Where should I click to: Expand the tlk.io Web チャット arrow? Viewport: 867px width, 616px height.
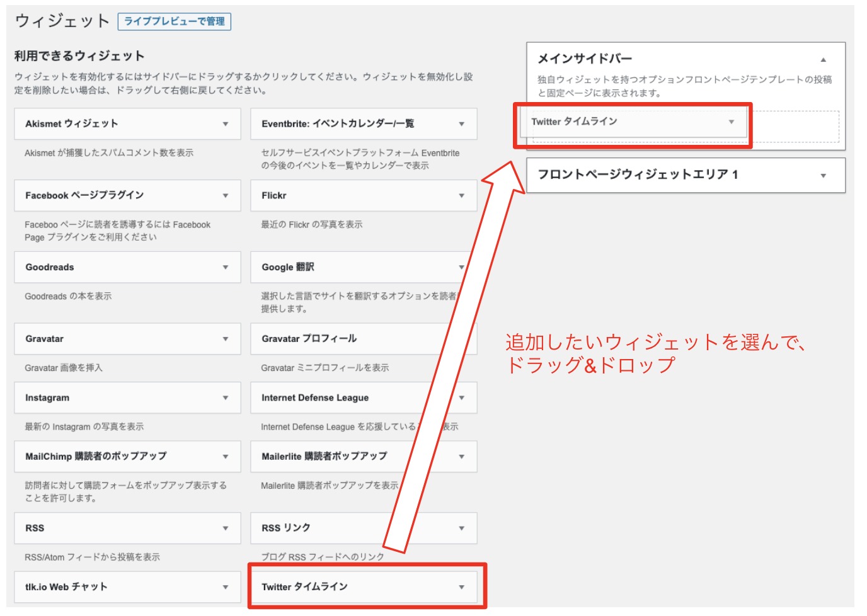point(225,587)
